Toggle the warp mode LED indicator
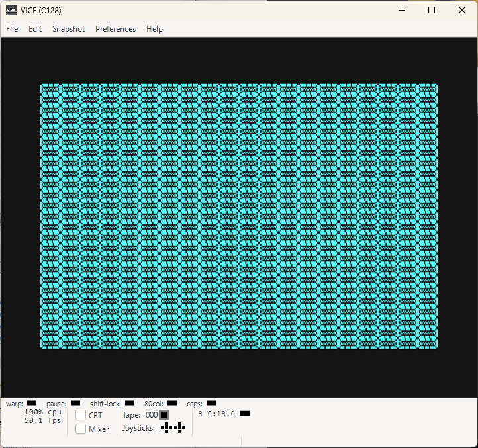This screenshot has height=448, width=478. (x=32, y=403)
